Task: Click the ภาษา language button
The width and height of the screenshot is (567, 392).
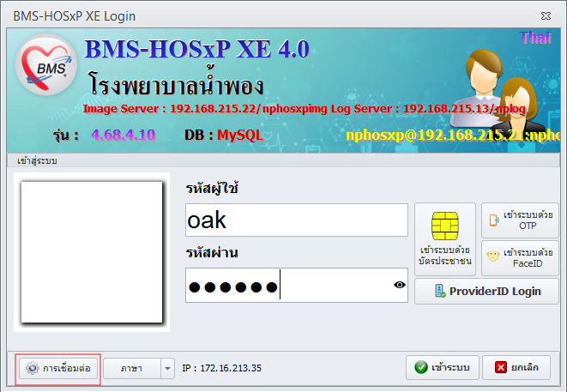Action: (x=131, y=368)
